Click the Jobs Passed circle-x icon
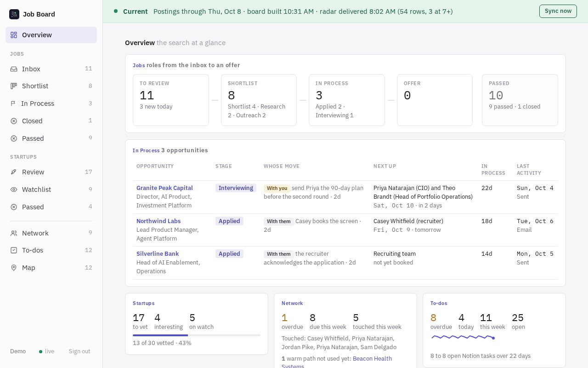This screenshot has width=588, height=368. 14,138
